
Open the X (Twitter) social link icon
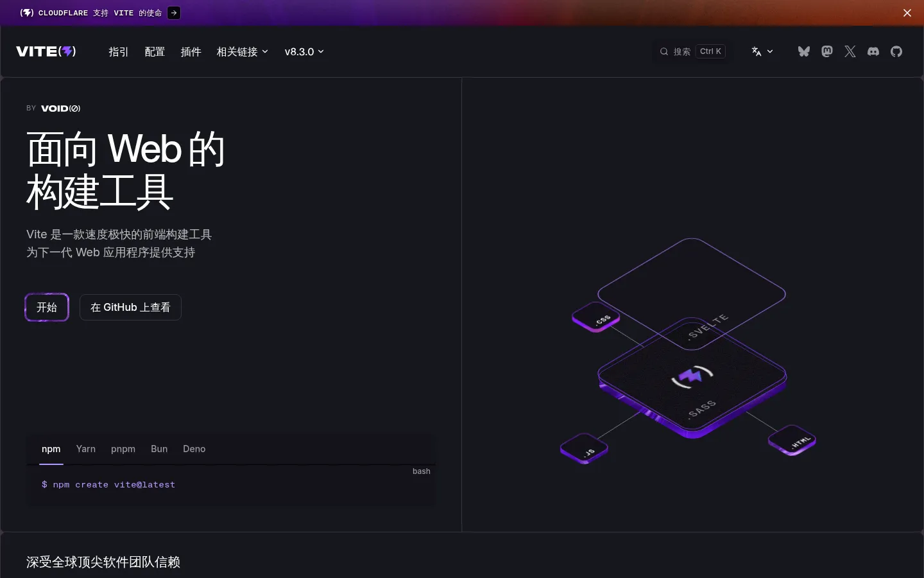pyautogui.click(x=850, y=51)
